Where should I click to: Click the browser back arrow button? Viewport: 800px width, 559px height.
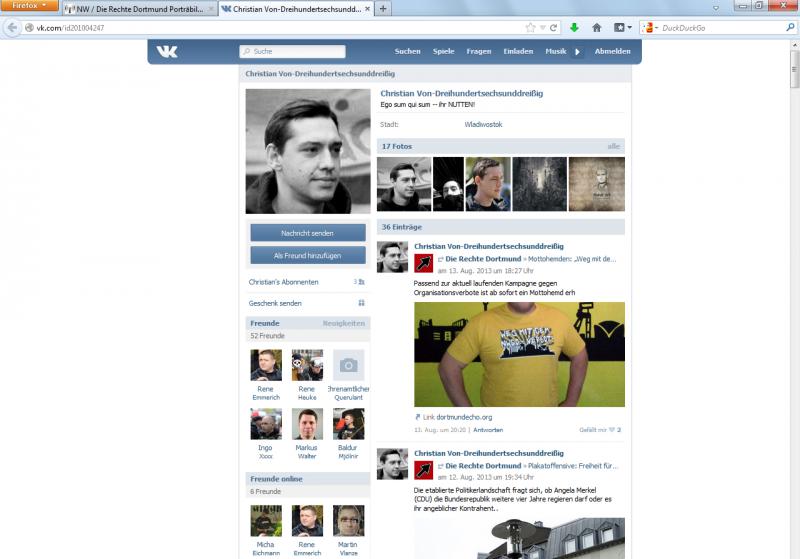pos(13,27)
